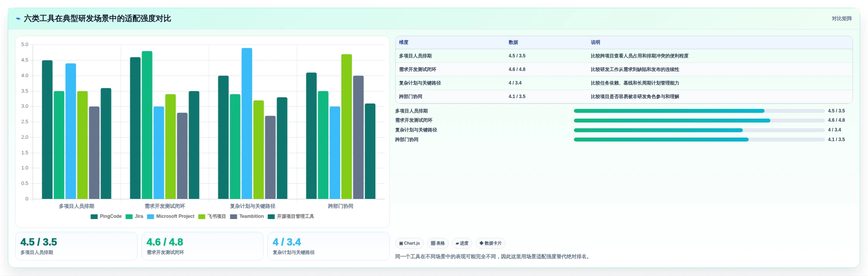Toggle the Microsoft Project legend entry

(170, 217)
